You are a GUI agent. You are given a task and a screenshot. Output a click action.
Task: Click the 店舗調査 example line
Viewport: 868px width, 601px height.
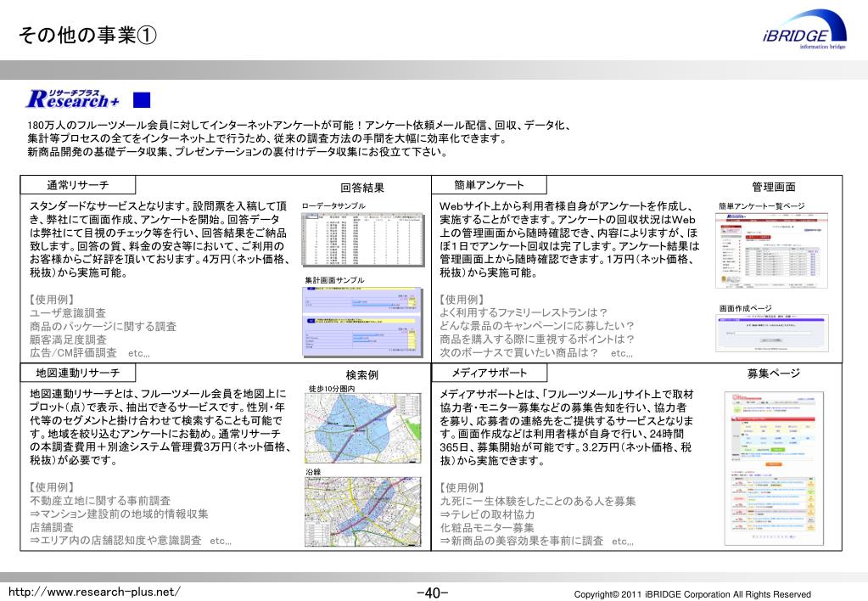point(51,527)
